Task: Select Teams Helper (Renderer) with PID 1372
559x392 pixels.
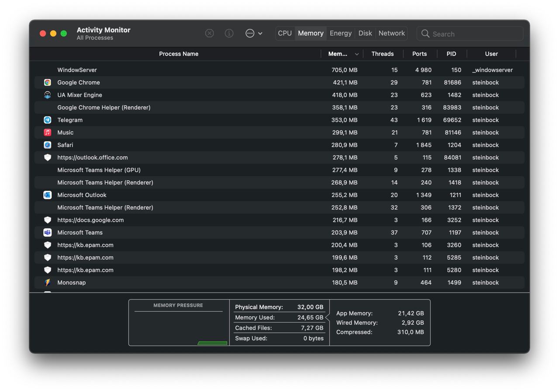Action: click(x=279, y=207)
